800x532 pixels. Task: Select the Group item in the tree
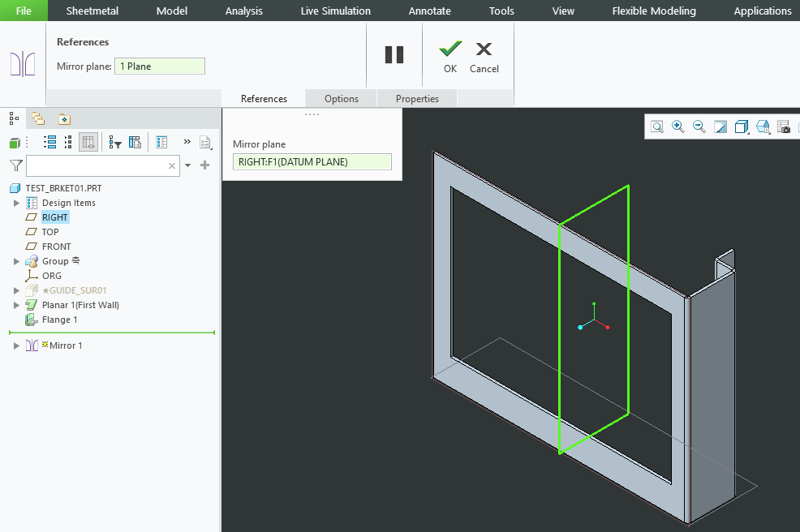click(61, 261)
